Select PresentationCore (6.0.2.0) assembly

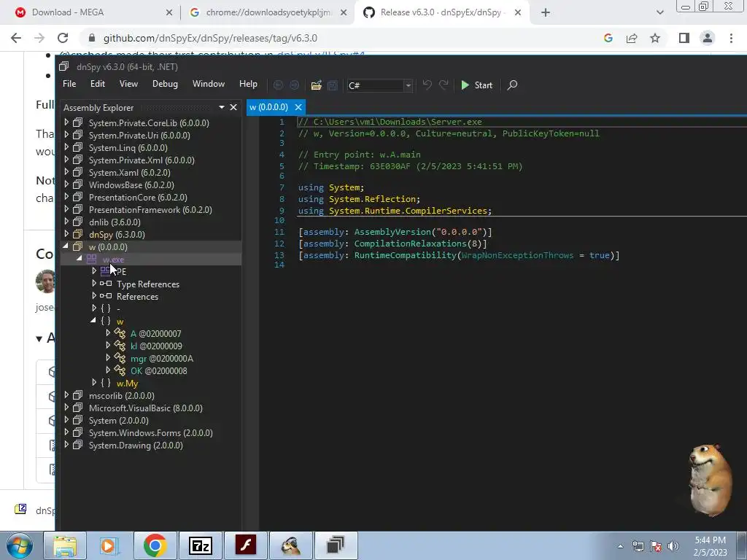(138, 197)
